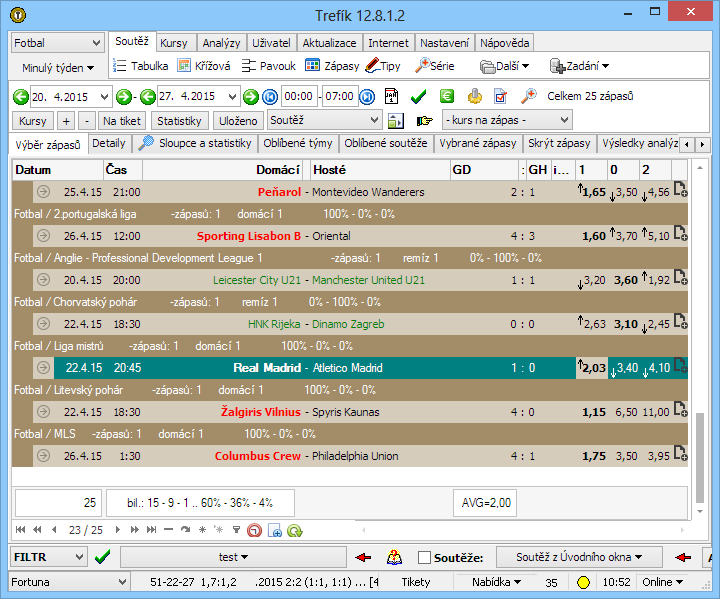Switch to the Nastavení tab
The height and width of the screenshot is (599, 720).
tap(444, 43)
